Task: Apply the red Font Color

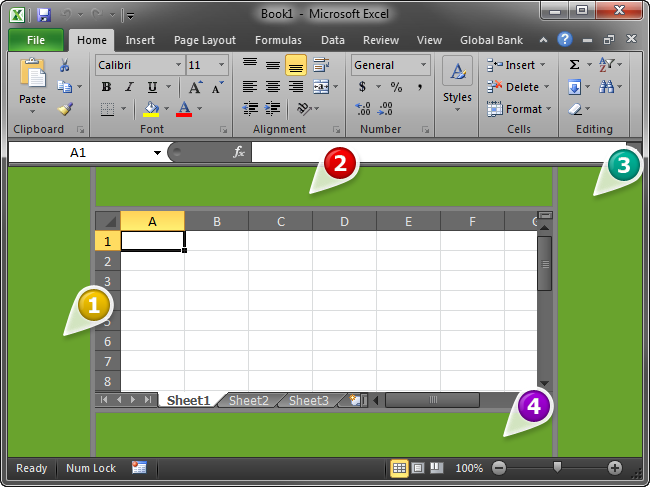Action: [x=184, y=109]
